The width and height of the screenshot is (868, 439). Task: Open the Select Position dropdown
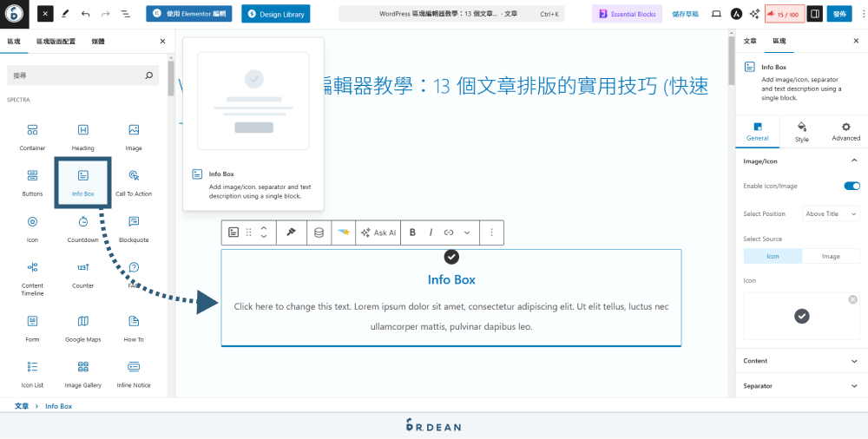click(831, 213)
